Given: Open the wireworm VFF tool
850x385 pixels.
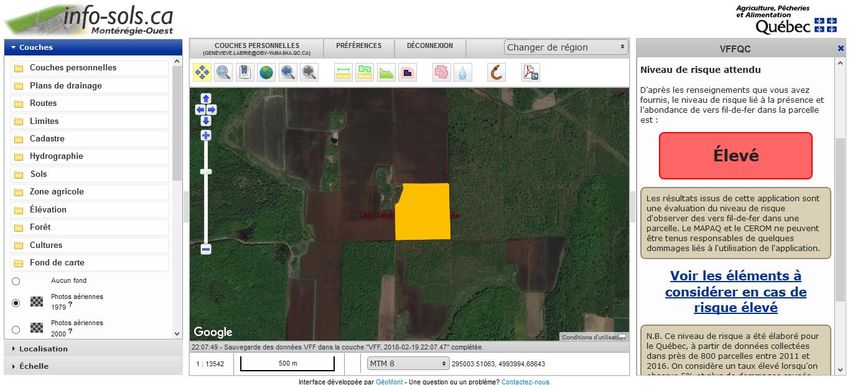Looking at the screenshot, I should coord(496,72).
